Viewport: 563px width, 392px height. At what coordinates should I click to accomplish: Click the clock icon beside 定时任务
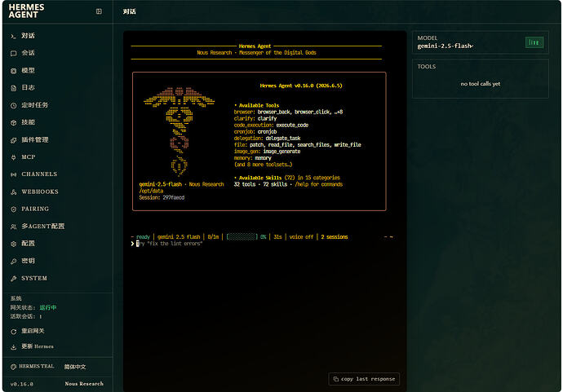tap(13, 105)
